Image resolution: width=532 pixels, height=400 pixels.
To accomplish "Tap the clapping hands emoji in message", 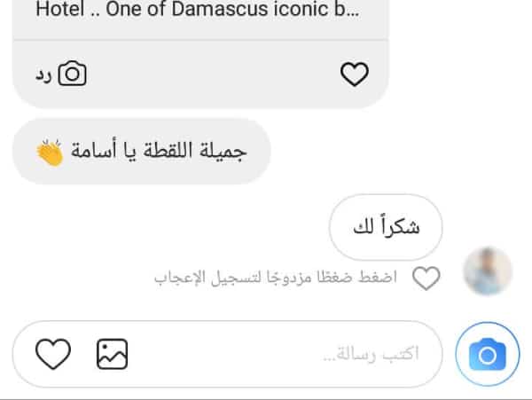I will 50,153.
